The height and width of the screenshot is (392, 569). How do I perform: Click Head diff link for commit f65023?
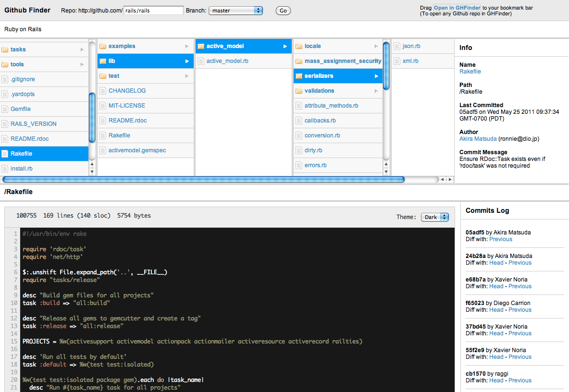click(x=496, y=310)
